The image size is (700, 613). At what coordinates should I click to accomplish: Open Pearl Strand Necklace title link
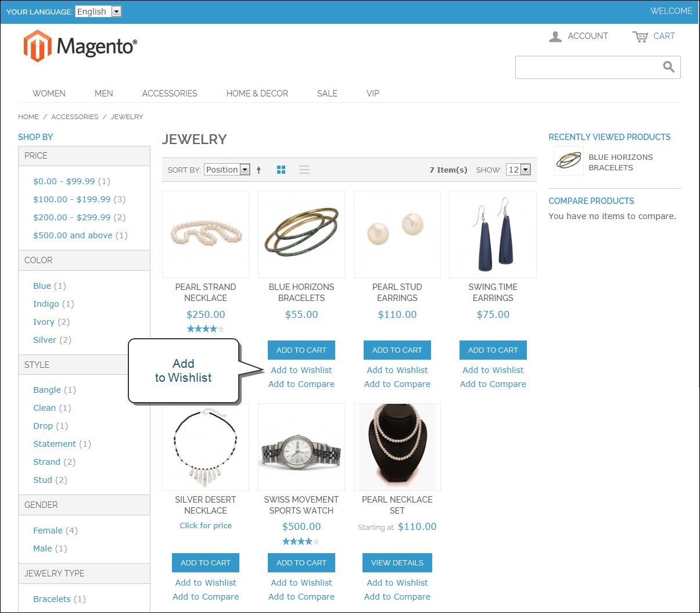coord(206,292)
